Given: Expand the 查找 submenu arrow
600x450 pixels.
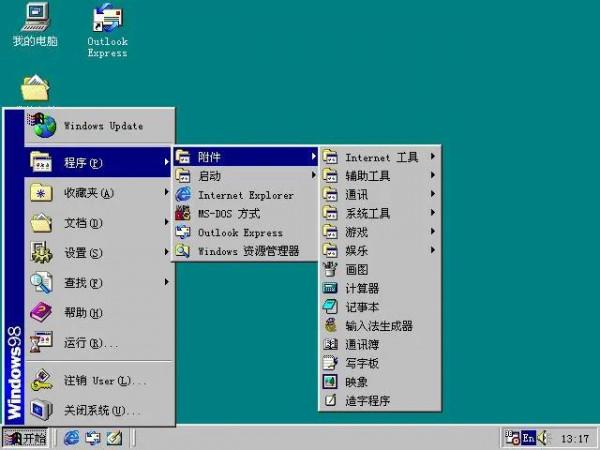Looking at the screenshot, I should 166,282.
